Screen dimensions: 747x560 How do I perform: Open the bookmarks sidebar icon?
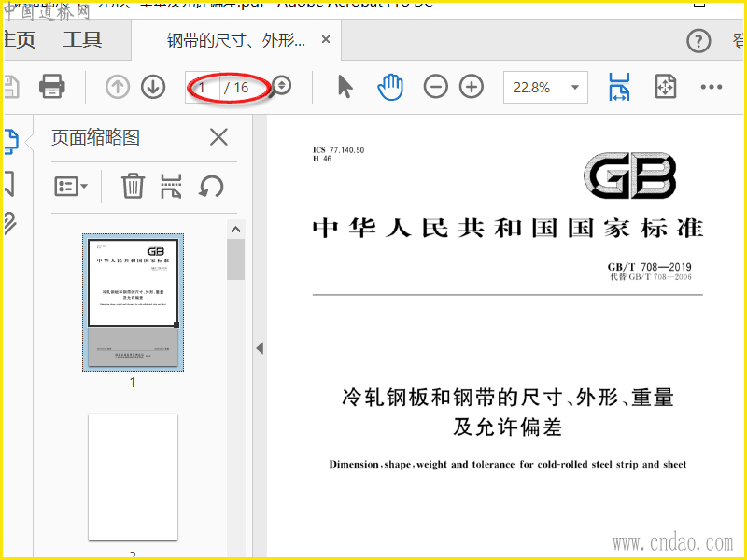click(x=9, y=184)
